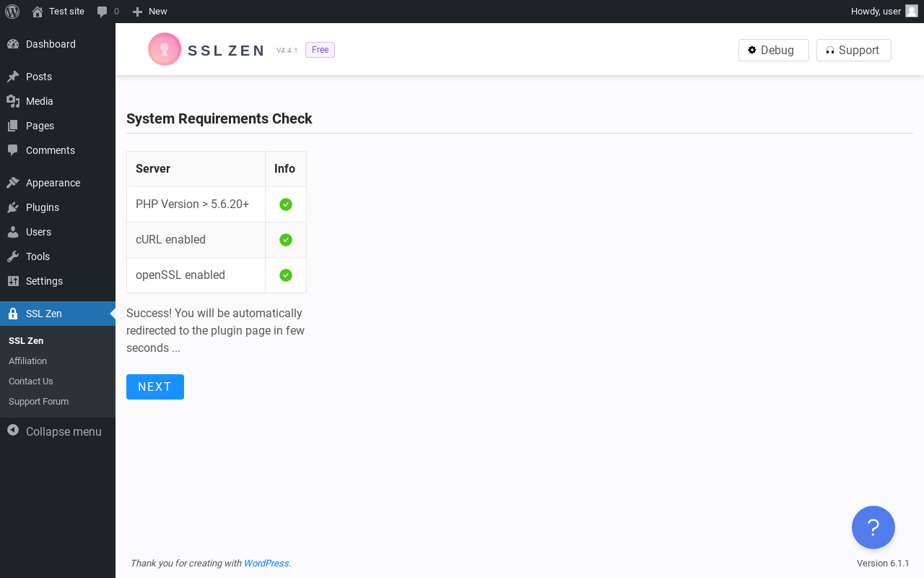Click the cURL enabled cell
Viewport: 924px width, 578px height.
(196, 240)
